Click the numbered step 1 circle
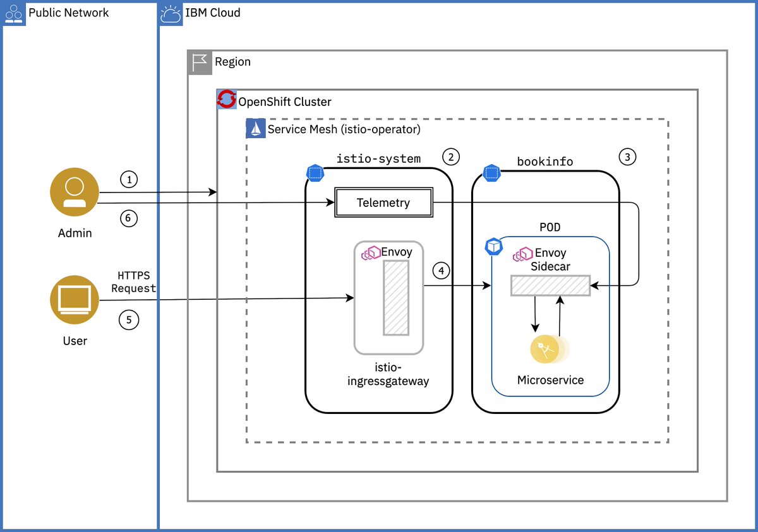This screenshot has height=532, width=758. pyautogui.click(x=129, y=179)
